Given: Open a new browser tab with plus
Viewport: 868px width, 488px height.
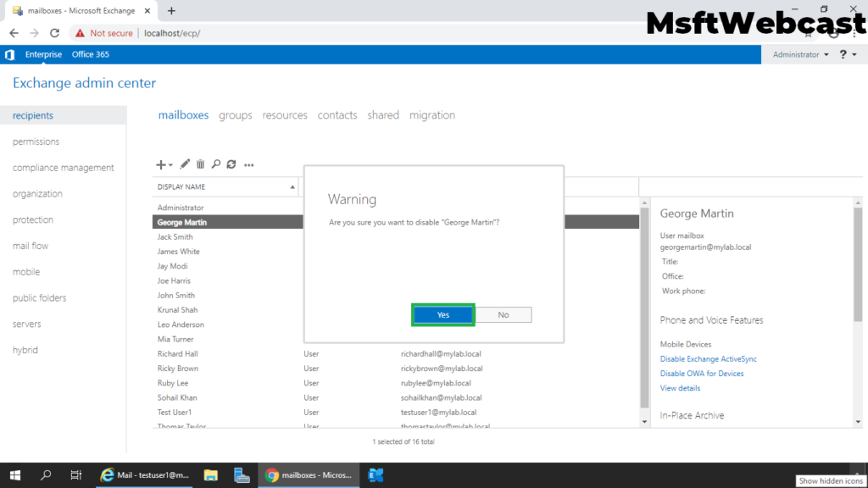Looking at the screenshot, I should pyautogui.click(x=171, y=10).
